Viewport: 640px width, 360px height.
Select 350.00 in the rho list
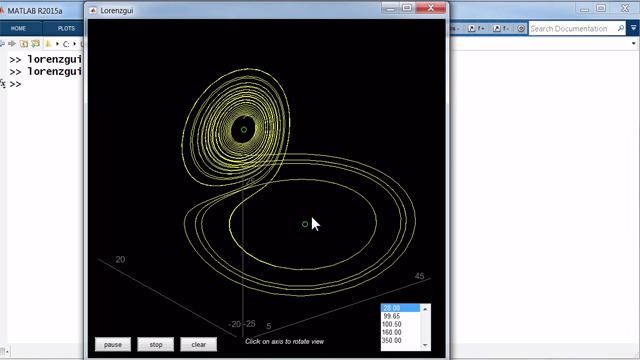[400, 340]
